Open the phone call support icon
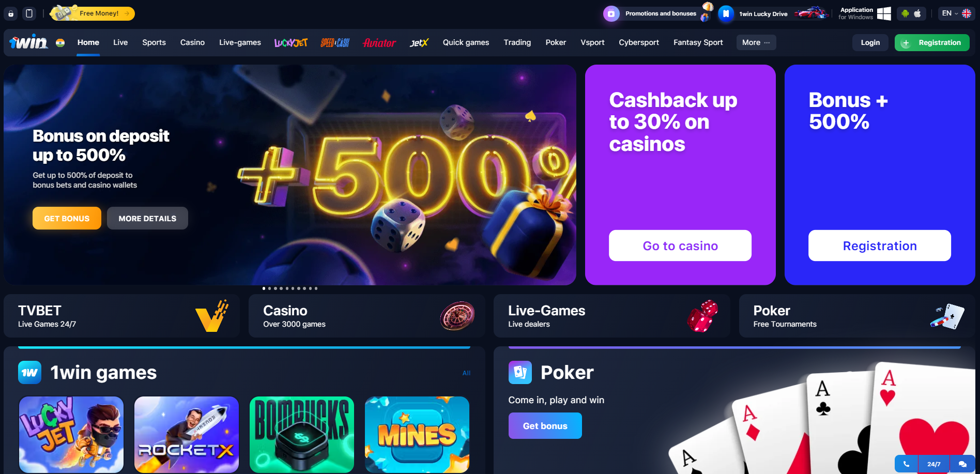Viewport: 980px width, 474px height. [906, 464]
